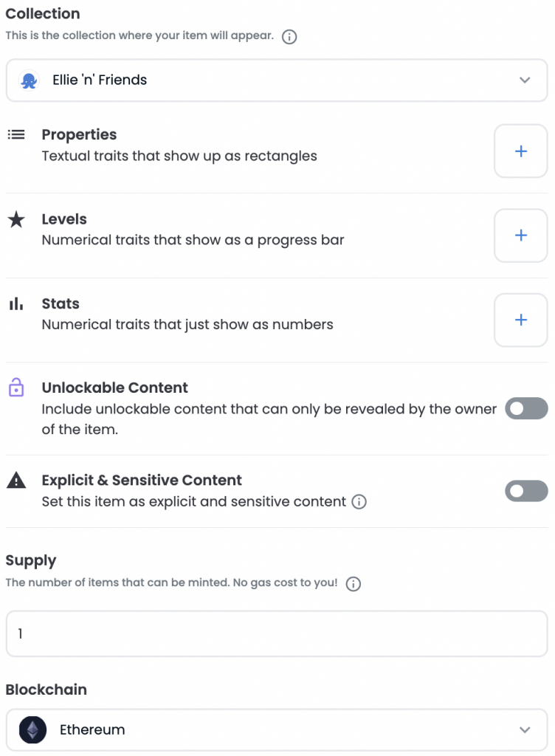The height and width of the screenshot is (756, 555).
Task: Click the Properties list icon
Action: (16, 134)
